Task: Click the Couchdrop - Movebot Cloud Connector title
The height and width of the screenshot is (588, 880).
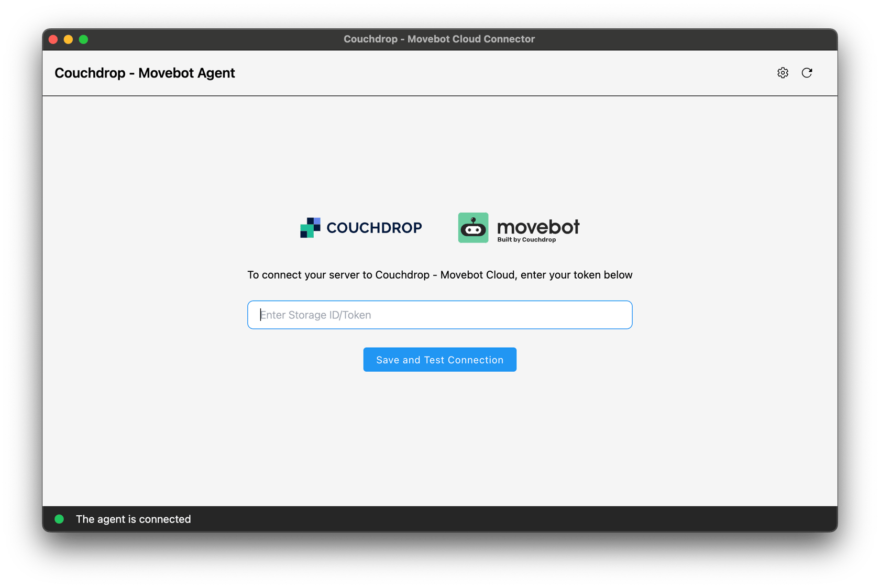Action: 439,39
